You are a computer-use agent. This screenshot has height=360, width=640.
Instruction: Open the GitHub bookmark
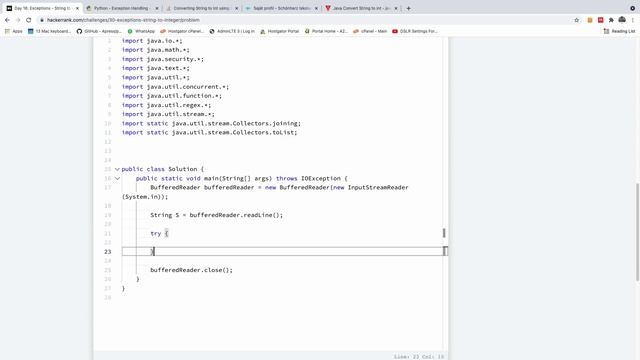point(99,31)
